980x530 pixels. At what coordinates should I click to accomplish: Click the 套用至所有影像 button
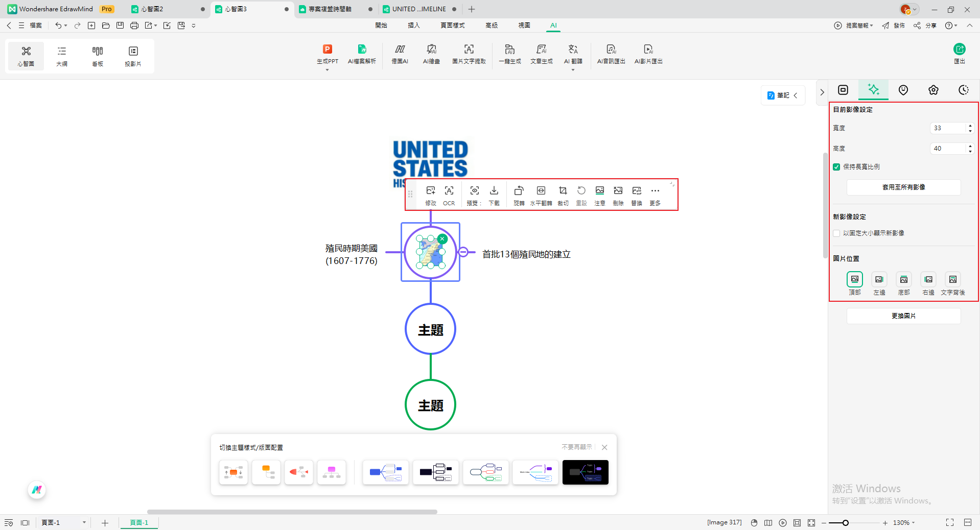[903, 187]
